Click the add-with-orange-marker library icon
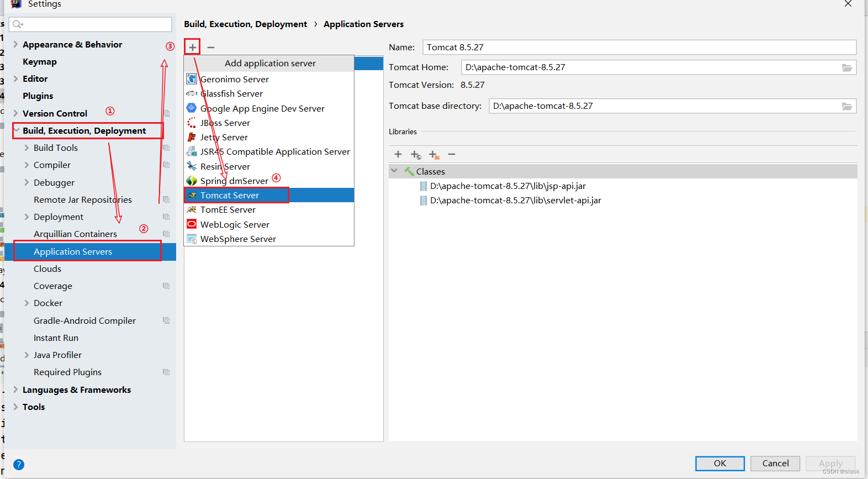This screenshot has height=479, width=868. [x=434, y=155]
